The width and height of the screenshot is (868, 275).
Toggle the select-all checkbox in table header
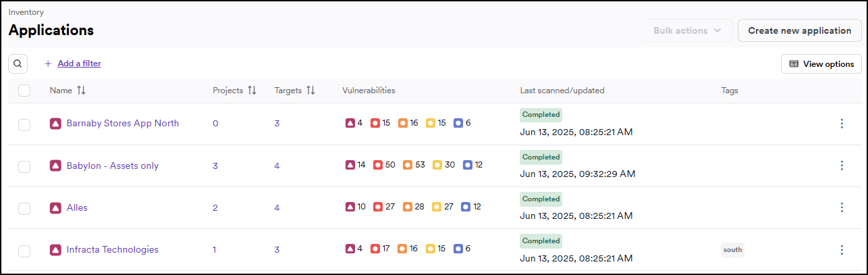24,91
